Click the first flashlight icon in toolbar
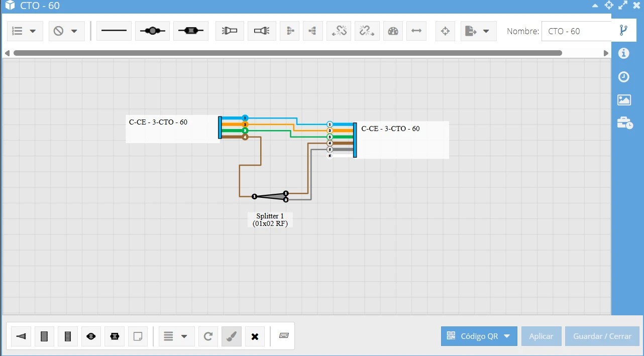The height and width of the screenshot is (356, 644). point(230,31)
